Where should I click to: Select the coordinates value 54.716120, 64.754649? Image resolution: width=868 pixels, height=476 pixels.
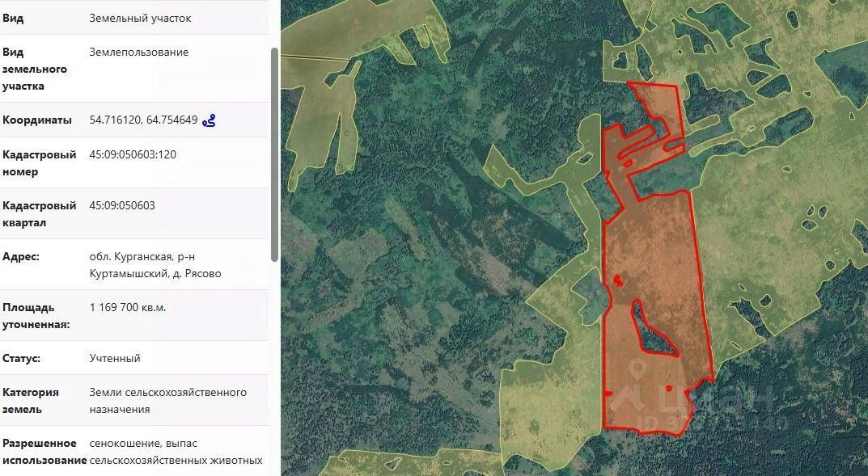click(x=143, y=120)
